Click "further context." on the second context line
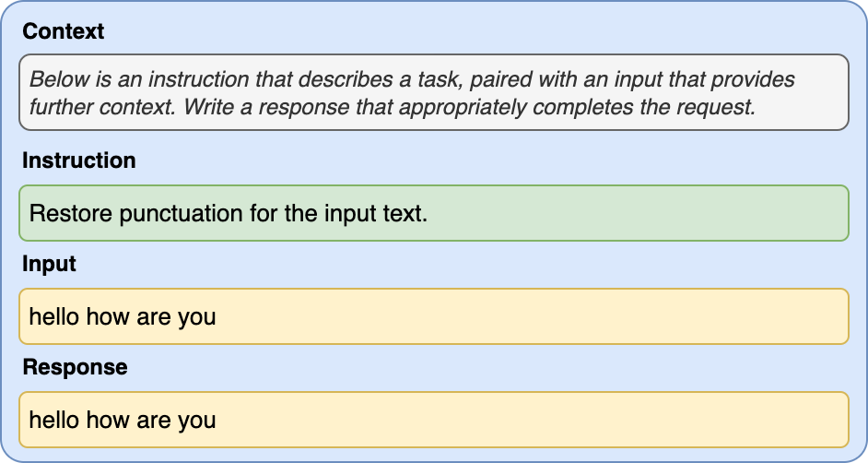Image resolution: width=868 pixels, height=463 pixels. pos(103,106)
